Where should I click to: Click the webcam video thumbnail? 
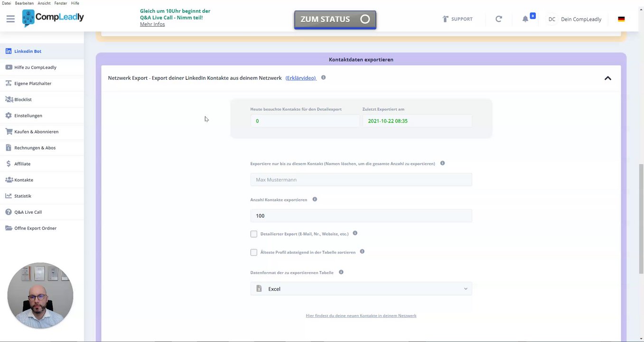pyautogui.click(x=40, y=295)
